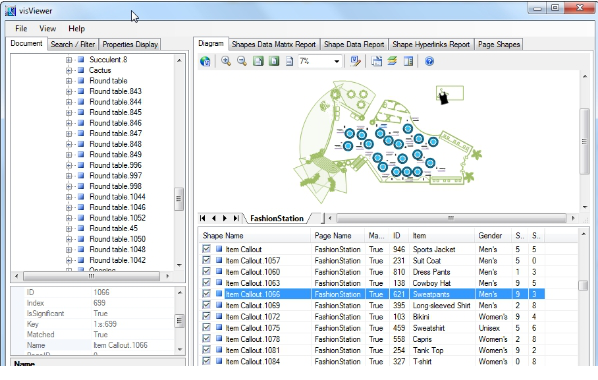Uncheck the Item Callout.1063 checkbox

point(206,282)
